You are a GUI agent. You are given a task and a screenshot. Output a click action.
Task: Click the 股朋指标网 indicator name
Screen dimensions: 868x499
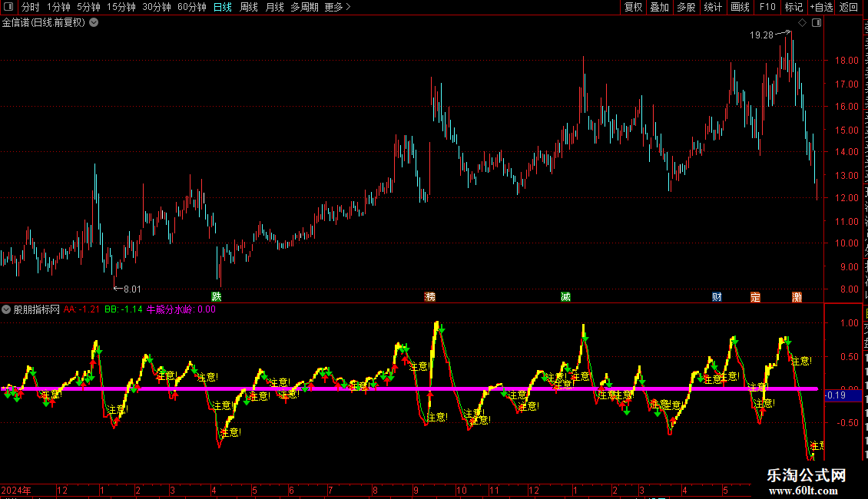pyautogui.click(x=37, y=309)
